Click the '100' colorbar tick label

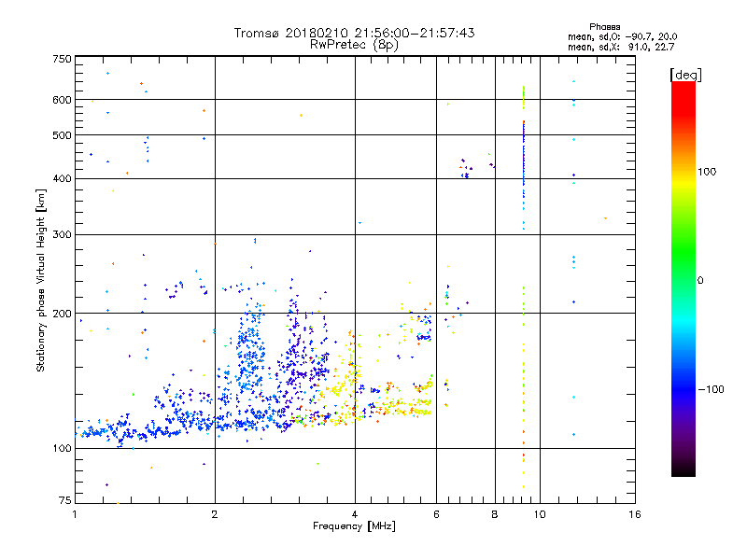click(x=707, y=172)
